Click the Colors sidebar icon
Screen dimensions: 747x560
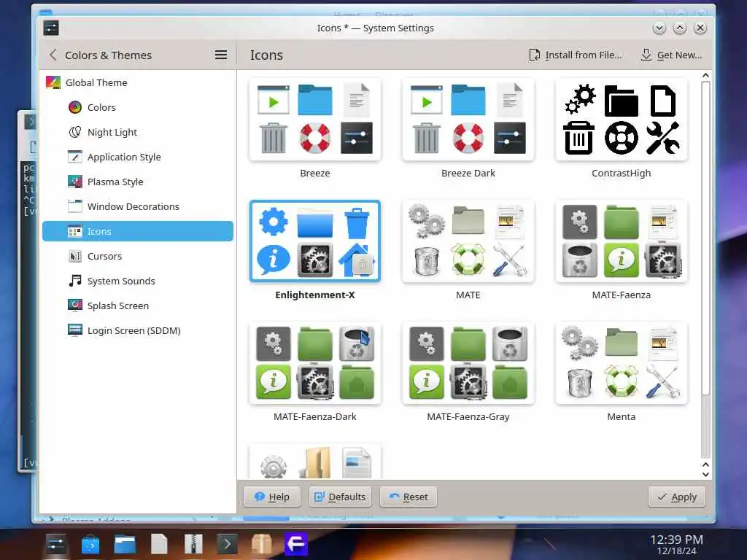click(75, 108)
